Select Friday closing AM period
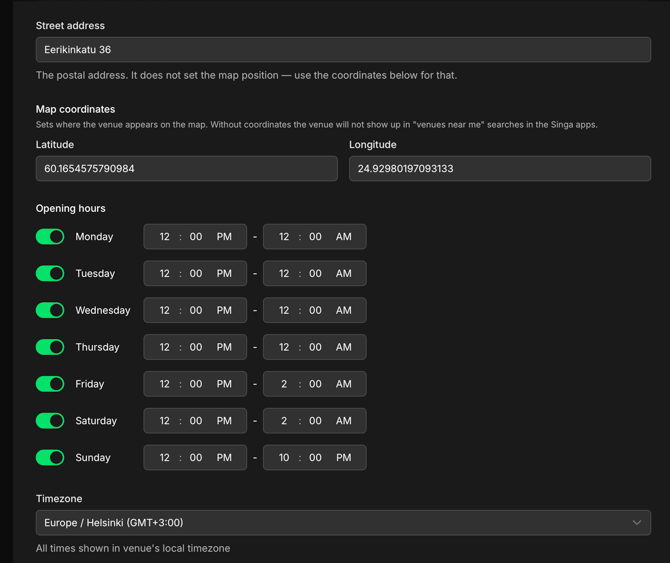Viewport: 670px width, 563px height. click(344, 384)
